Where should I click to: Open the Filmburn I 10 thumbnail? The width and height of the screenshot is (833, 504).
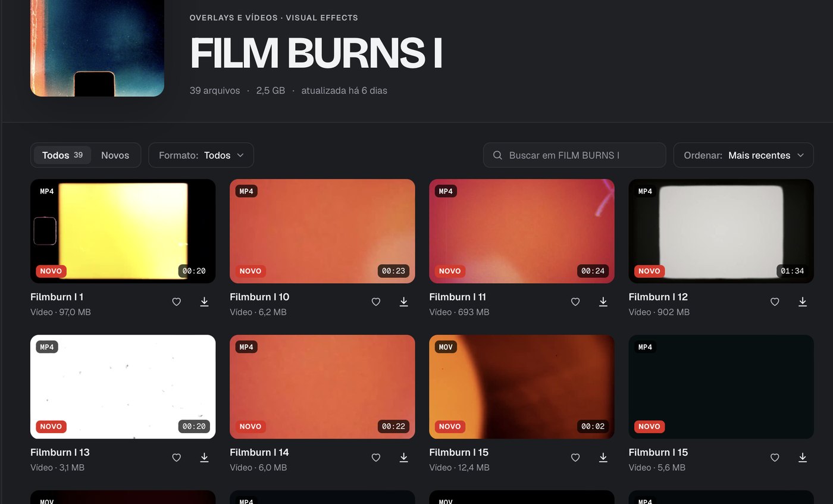tap(322, 231)
